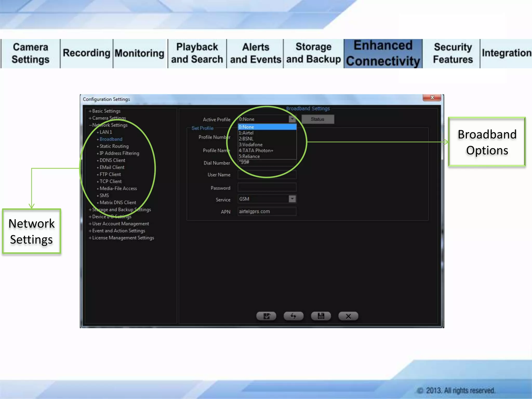The image size is (532, 399).
Task: Open the Playback and Search tab
Action: tap(197, 54)
